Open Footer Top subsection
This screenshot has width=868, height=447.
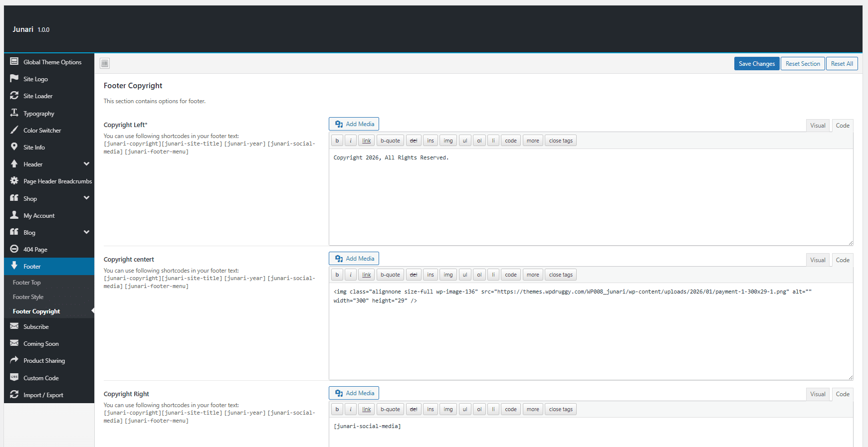click(x=27, y=283)
